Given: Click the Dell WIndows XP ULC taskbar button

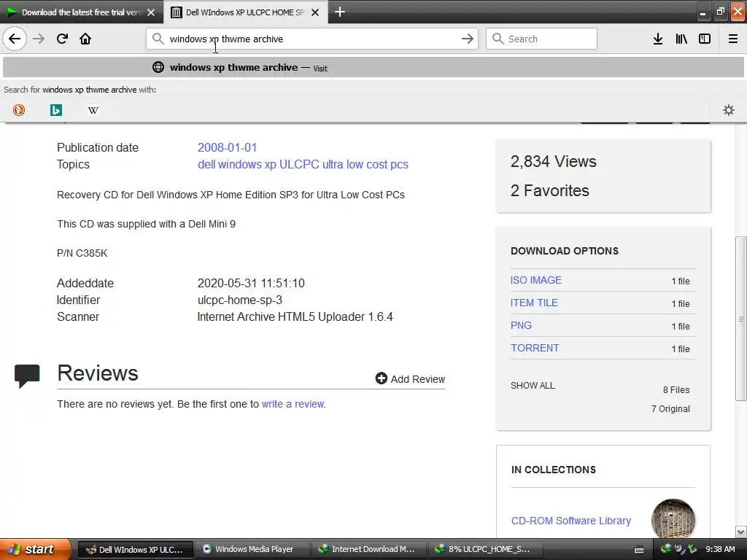Looking at the screenshot, I should (x=135, y=549).
